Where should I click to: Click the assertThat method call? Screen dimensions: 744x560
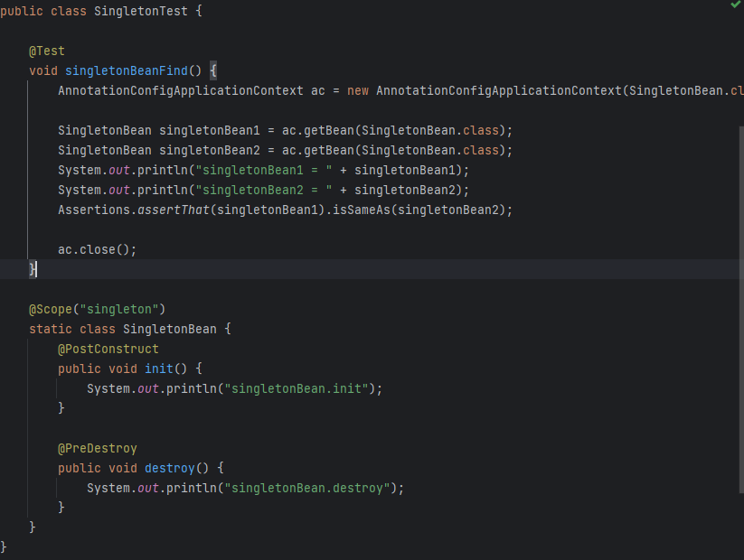click(x=174, y=210)
